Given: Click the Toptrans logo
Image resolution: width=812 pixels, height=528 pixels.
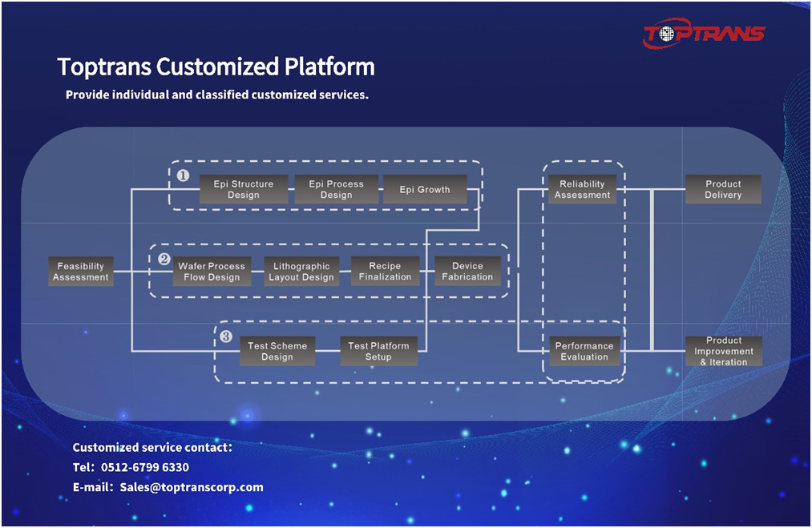Looking at the screenshot, I should pyautogui.click(x=704, y=34).
